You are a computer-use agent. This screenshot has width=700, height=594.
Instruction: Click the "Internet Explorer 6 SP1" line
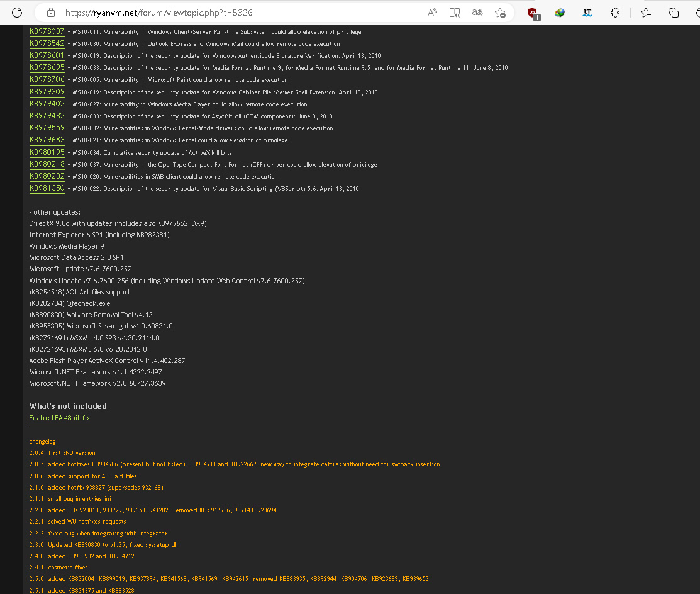[x=99, y=235]
